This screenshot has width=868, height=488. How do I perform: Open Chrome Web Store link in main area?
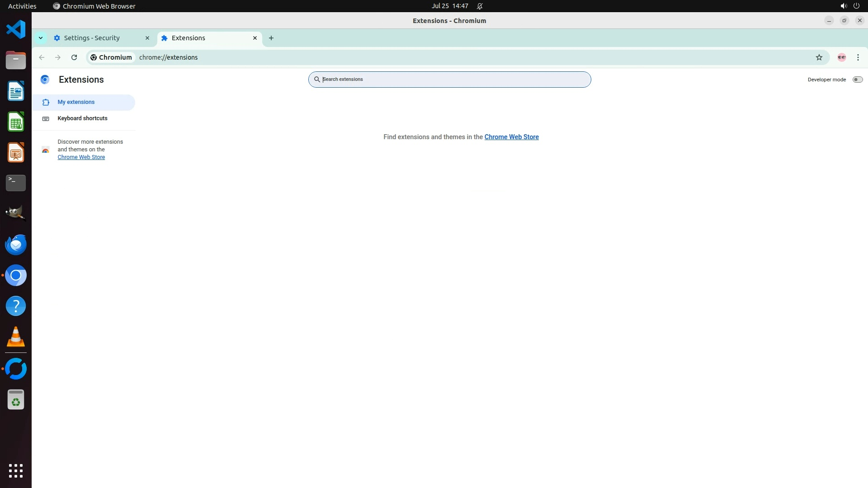[x=511, y=137]
